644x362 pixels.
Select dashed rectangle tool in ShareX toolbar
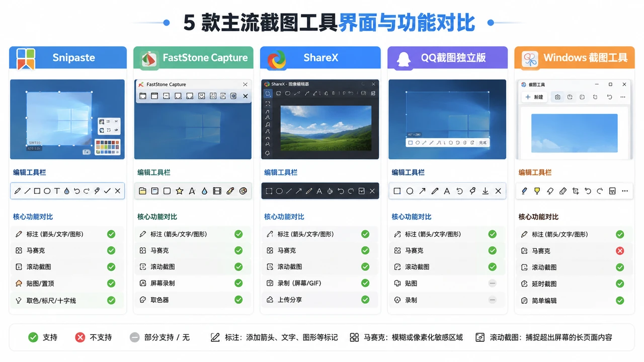[x=269, y=191]
